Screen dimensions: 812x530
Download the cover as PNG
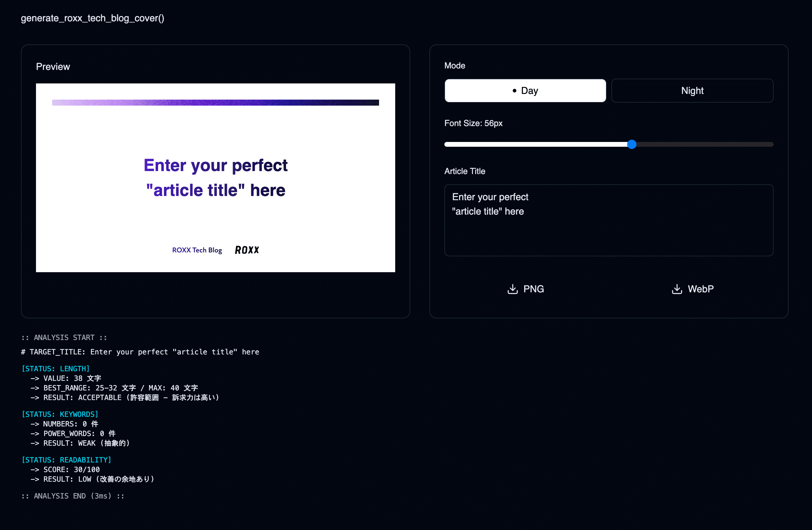point(533,289)
